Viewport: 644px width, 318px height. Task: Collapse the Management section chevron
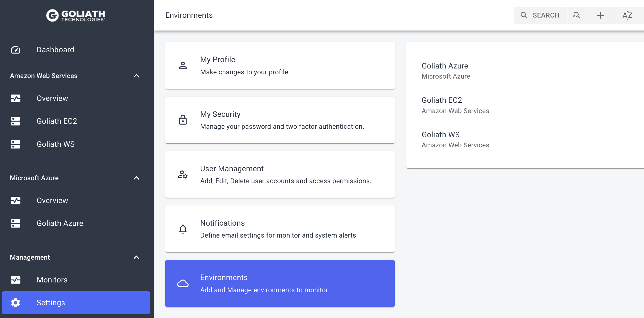[x=136, y=257]
